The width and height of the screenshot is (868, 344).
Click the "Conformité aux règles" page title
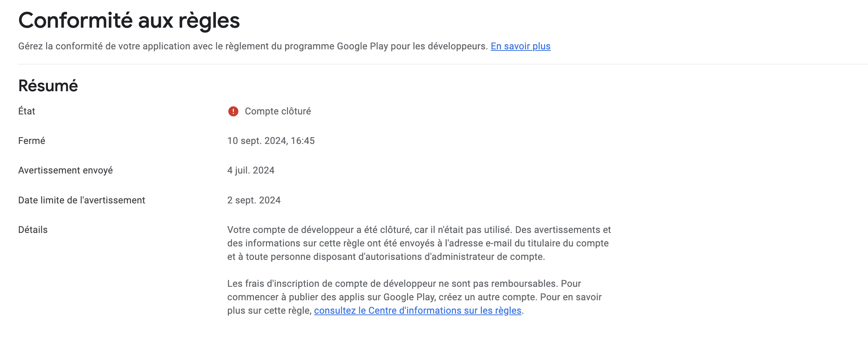(129, 21)
